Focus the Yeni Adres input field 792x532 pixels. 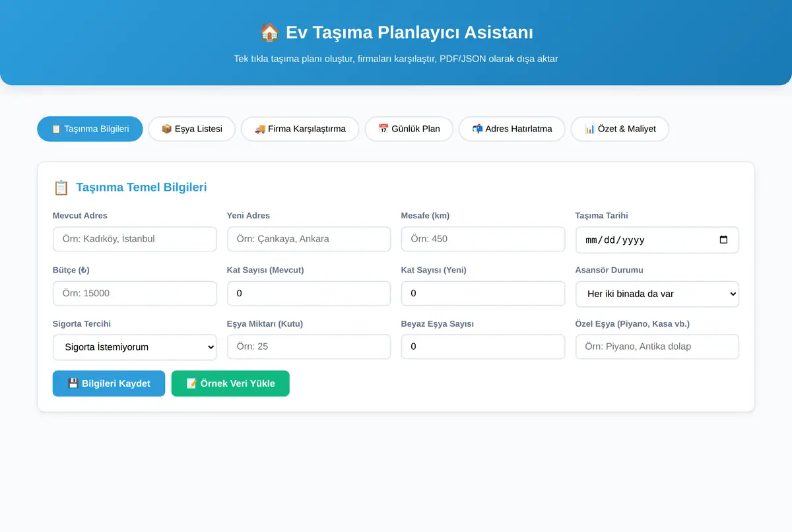[309, 239]
